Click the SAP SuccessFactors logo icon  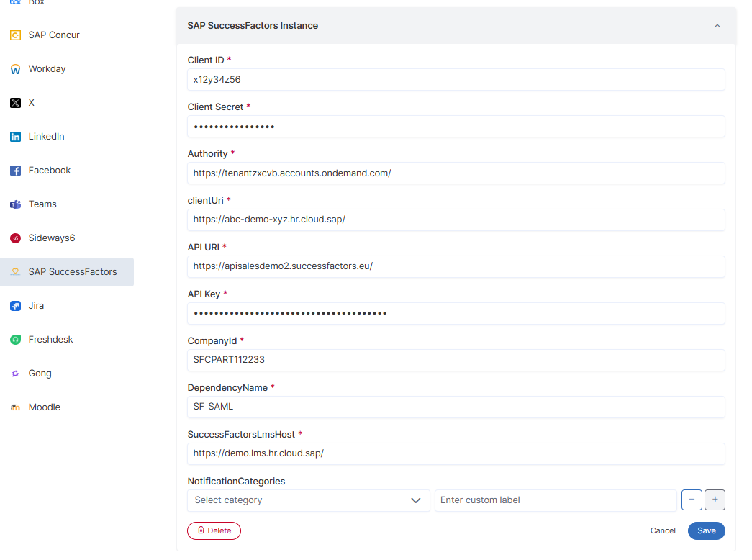click(15, 272)
